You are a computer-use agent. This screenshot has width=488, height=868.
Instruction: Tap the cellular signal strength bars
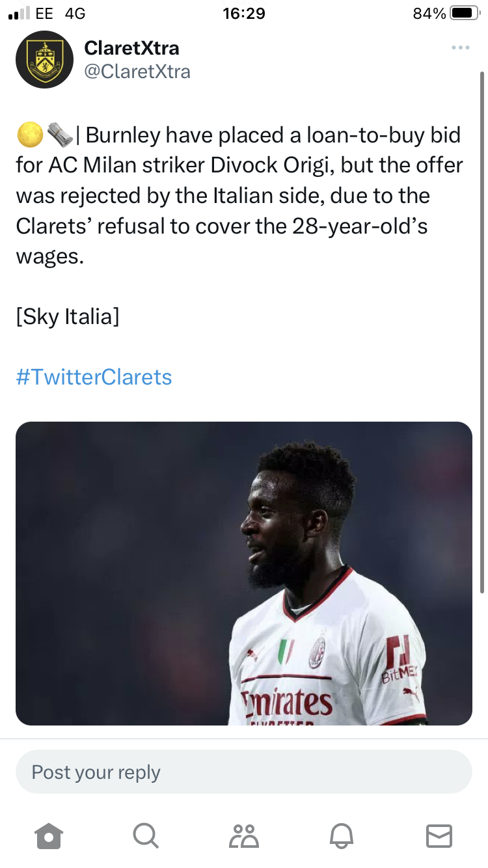pos(19,14)
